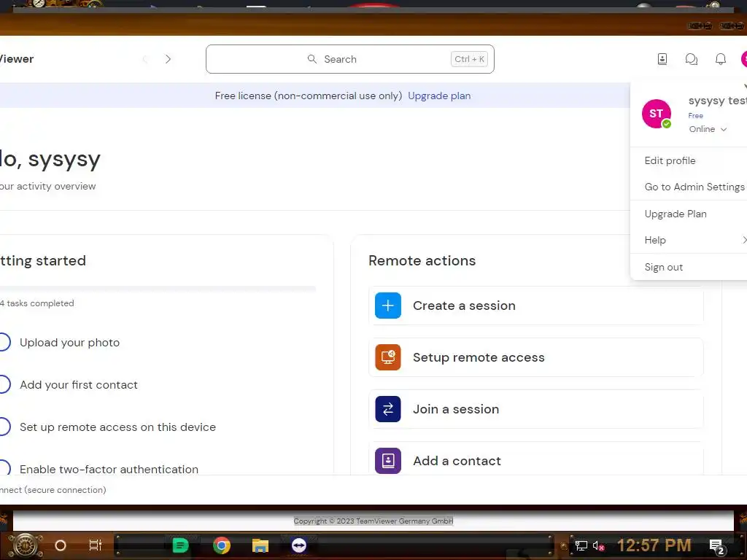The height and width of the screenshot is (560, 747).
Task: Go forward with the right arrow button
Action: click(168, 59)
